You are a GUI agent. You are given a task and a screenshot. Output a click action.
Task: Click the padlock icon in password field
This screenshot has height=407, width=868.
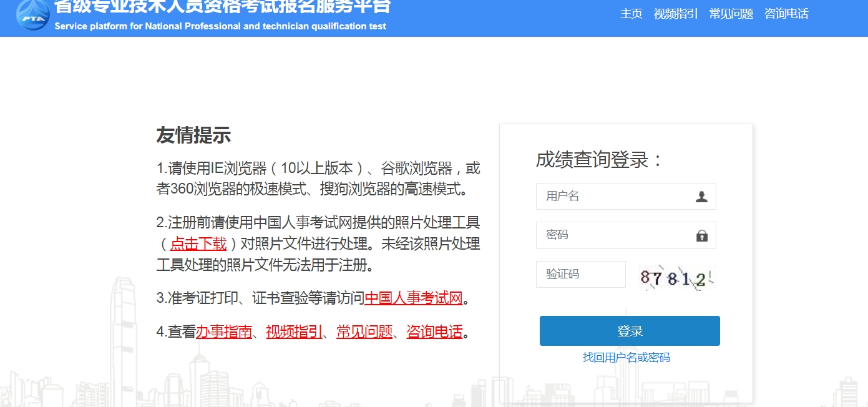(702, 235)
